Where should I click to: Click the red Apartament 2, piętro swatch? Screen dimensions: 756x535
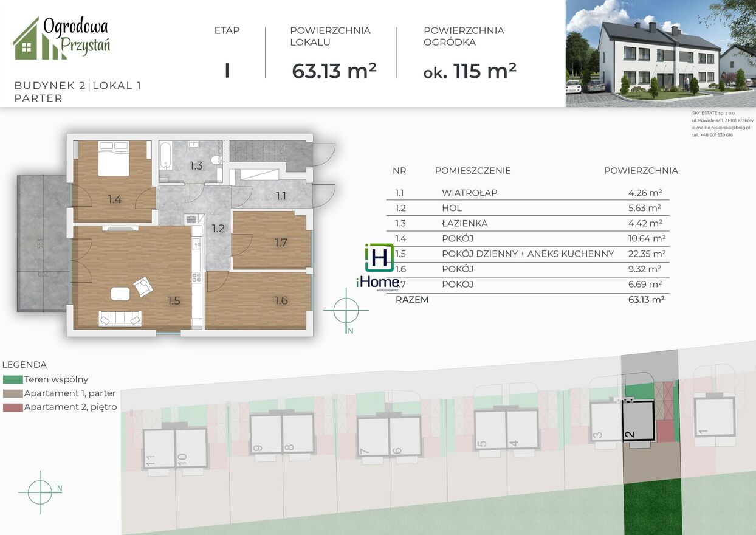point(13,407)
